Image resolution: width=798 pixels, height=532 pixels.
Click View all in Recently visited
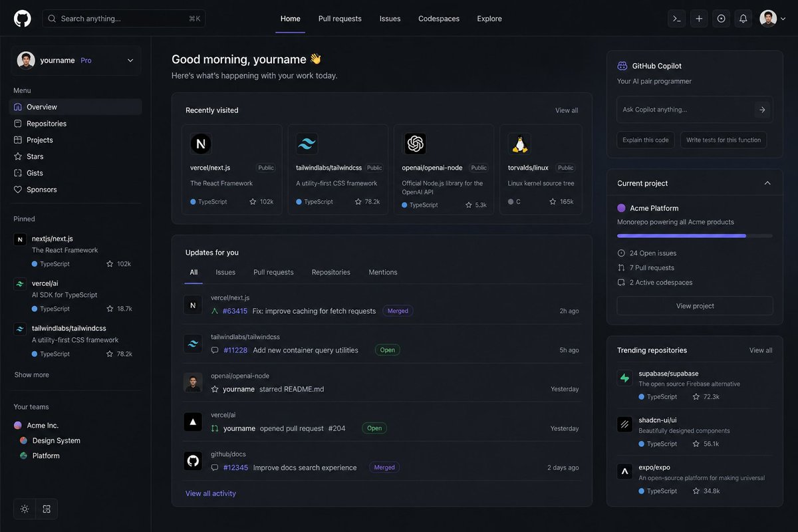point(567,110)
